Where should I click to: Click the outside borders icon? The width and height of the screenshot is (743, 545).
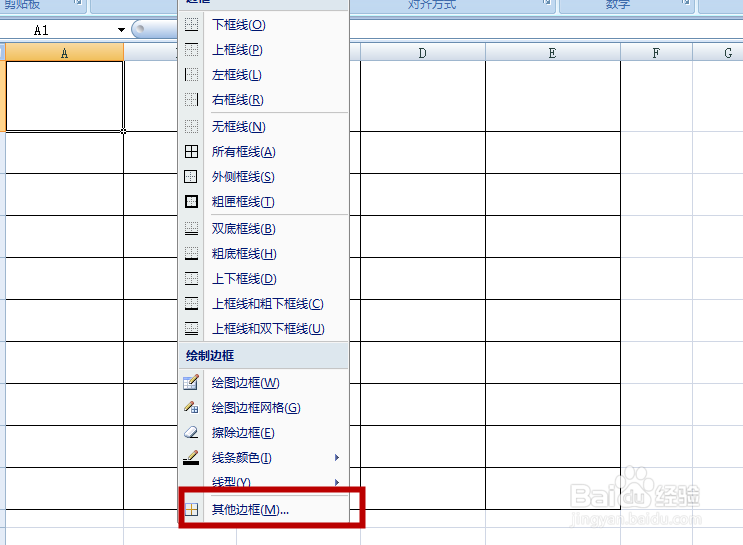(x=191, y=177)
